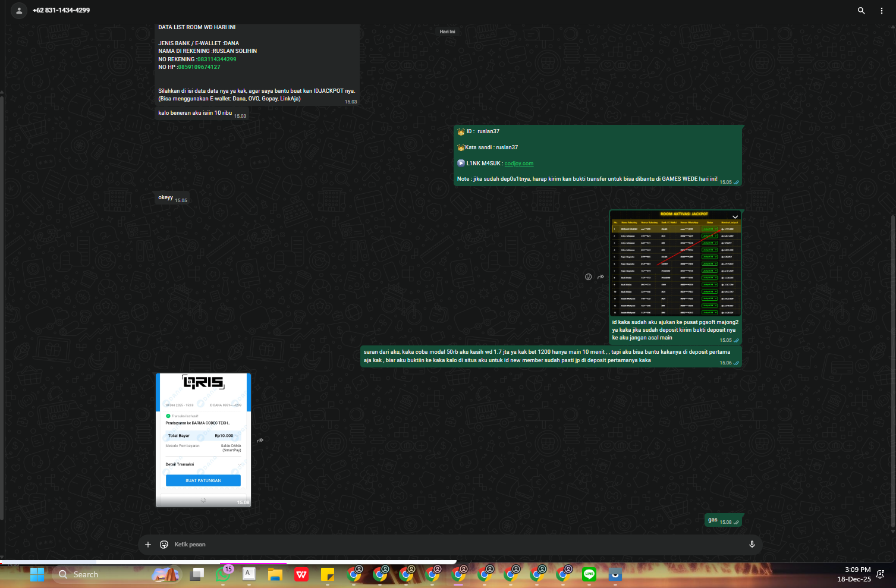Open the taskbar clock and date
The image size is (896, 588).
pos(854,574)
